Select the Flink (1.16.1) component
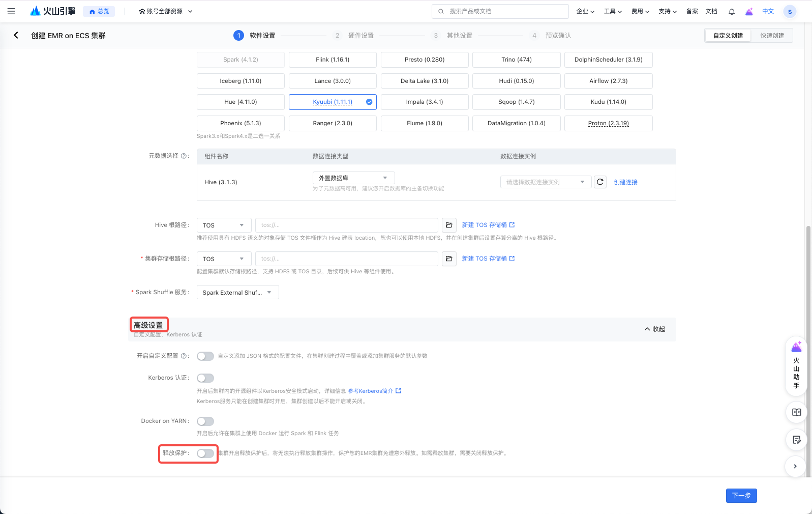The width and height of the screenshot is (812, 514). click(x=333, y=60)
